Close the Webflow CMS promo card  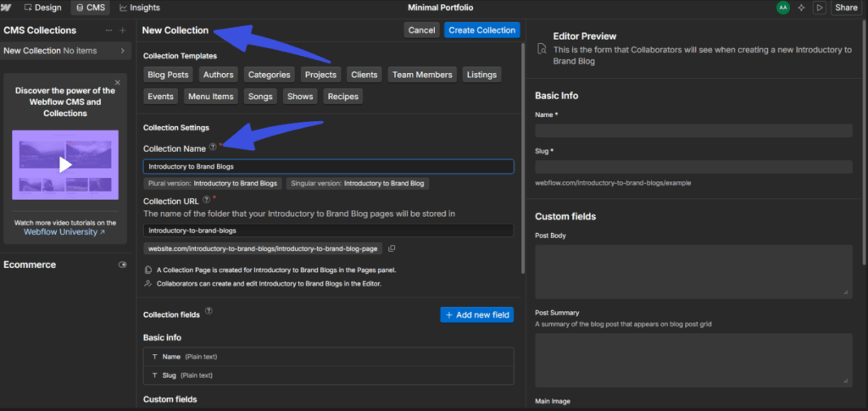tap(117, 82)
